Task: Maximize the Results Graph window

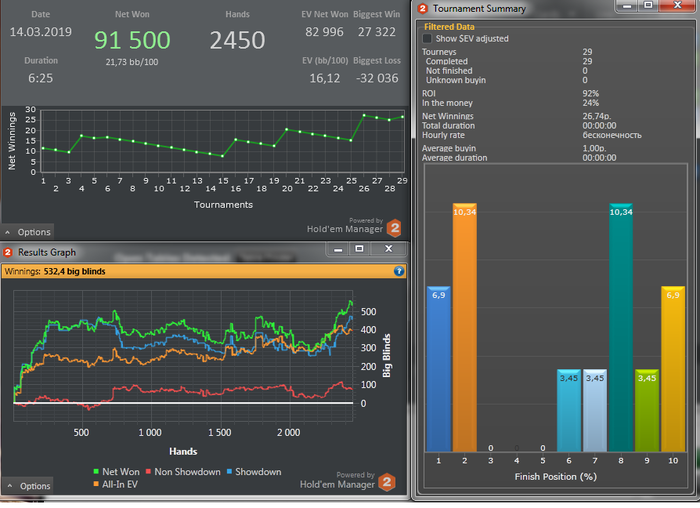Action: coord(359,249)
